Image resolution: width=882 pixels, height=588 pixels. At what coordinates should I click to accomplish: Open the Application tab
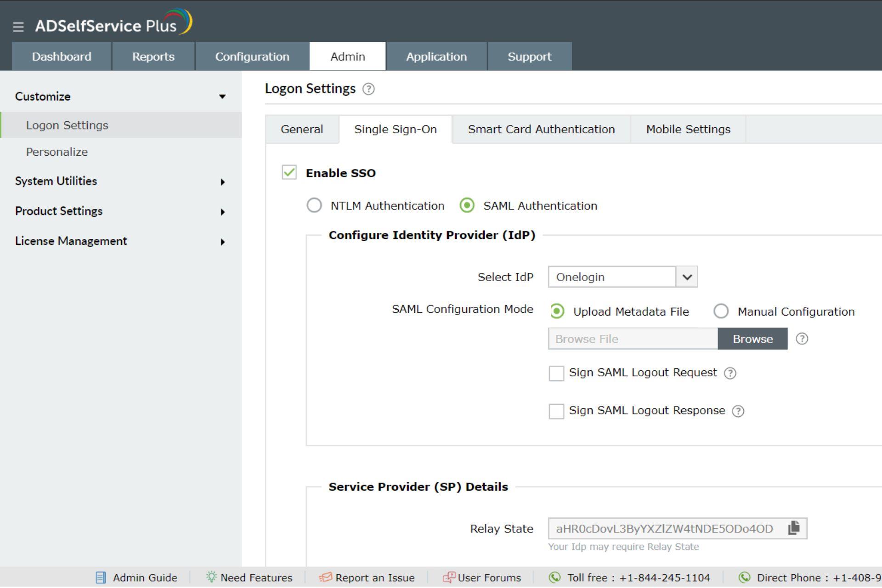tap(436, 57)
